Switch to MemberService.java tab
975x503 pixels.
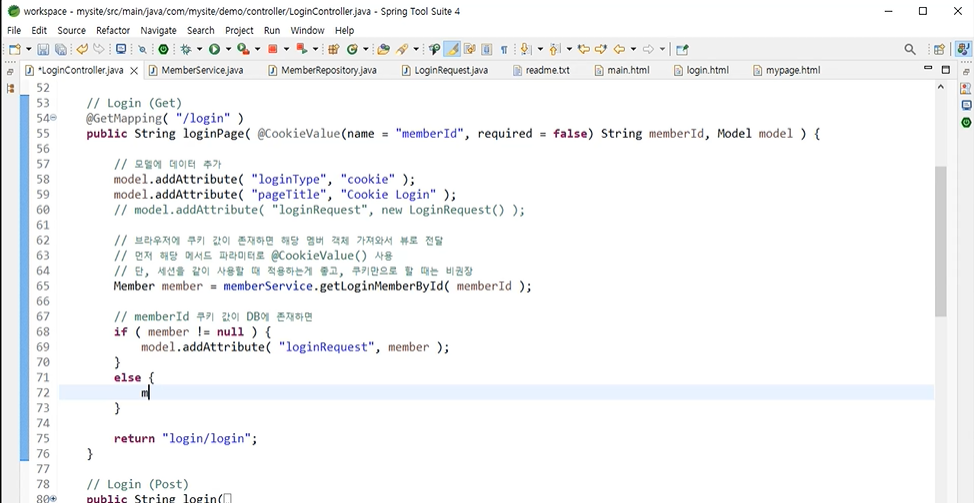[x=195, y=70]
